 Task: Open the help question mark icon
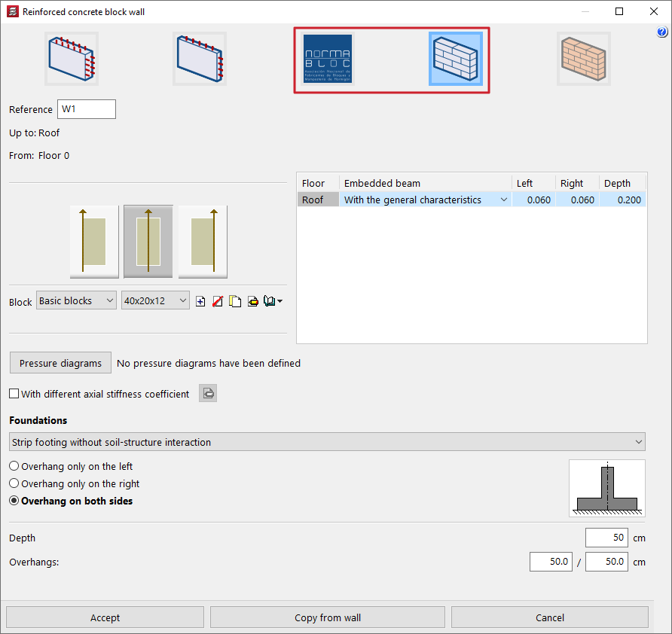click(x=661, y=32)
